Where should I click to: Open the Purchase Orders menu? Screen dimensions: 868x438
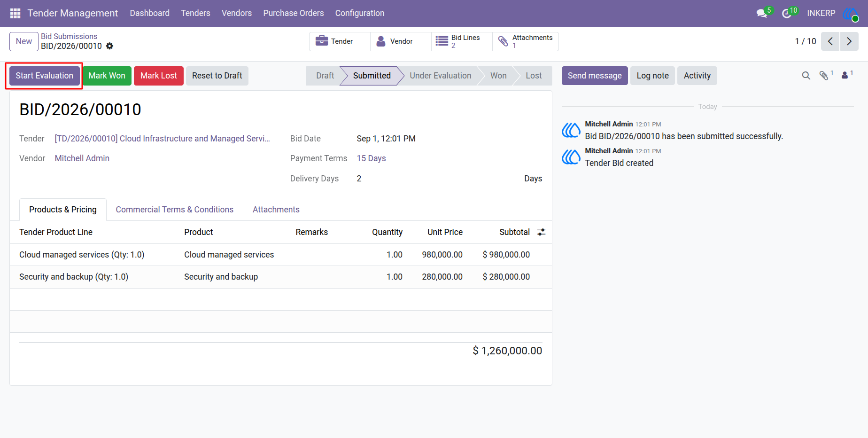point(294,13)
